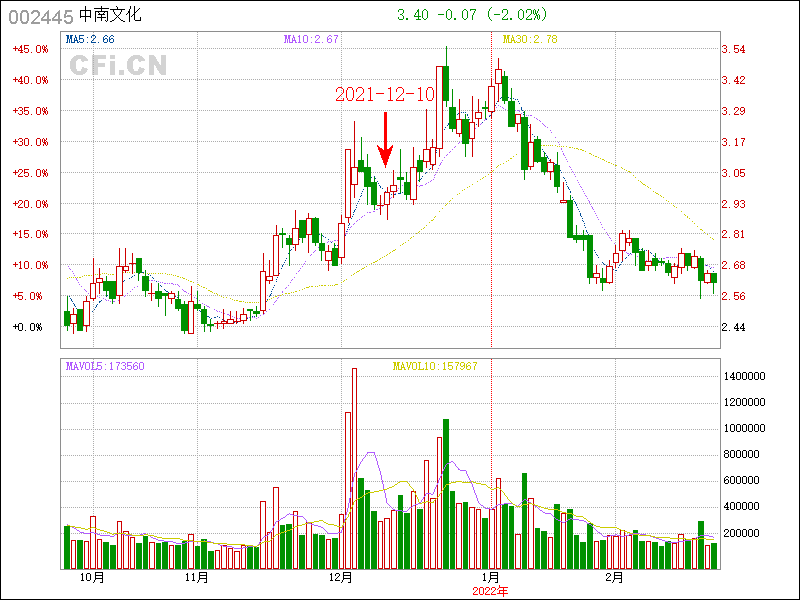Click the MA10:2.67 indicator label
Screen dimensions: 800x600
click(312, 39)
